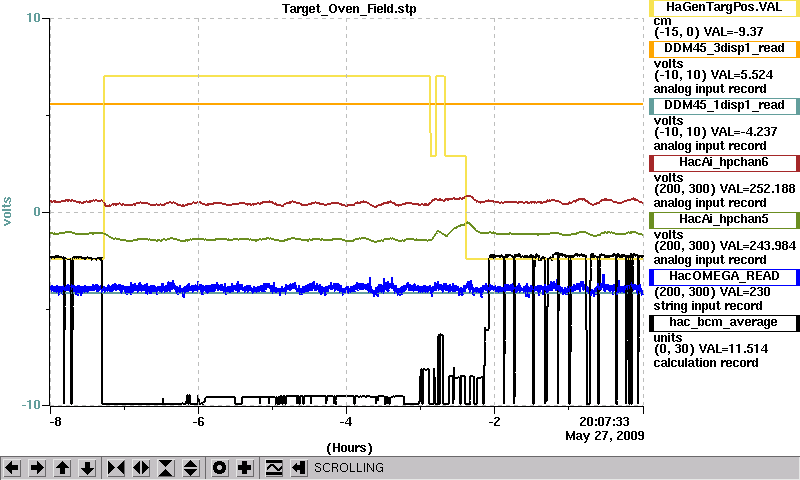Select the HacAi_hpchan5 curve legend

724,220
